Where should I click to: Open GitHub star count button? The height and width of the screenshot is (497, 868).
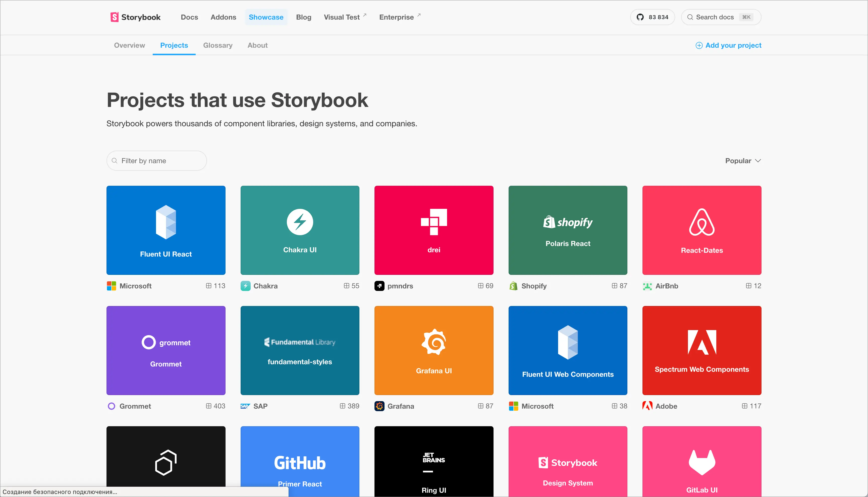click(x=652, y=17)
